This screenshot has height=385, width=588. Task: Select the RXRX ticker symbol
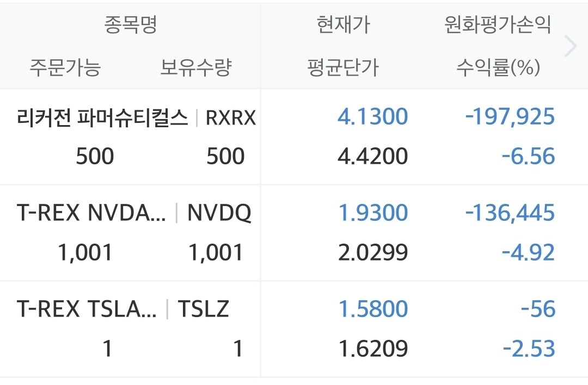231,118
